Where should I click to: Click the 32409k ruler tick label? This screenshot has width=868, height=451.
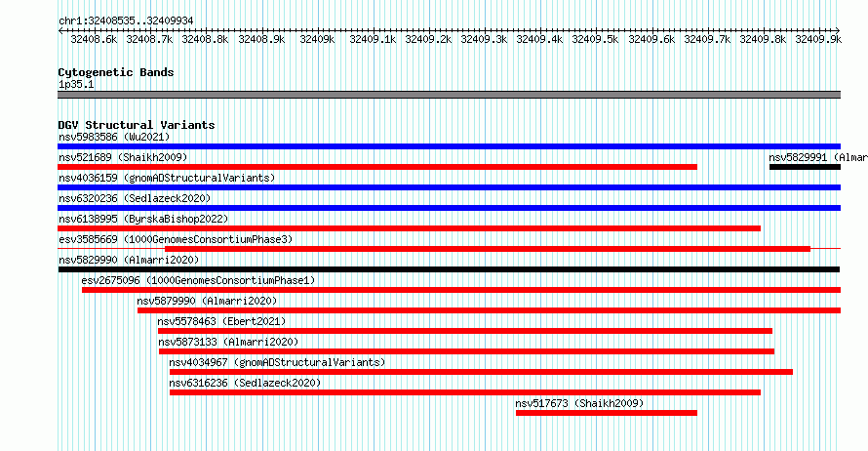pyautogui.click(x=317, y=39)
